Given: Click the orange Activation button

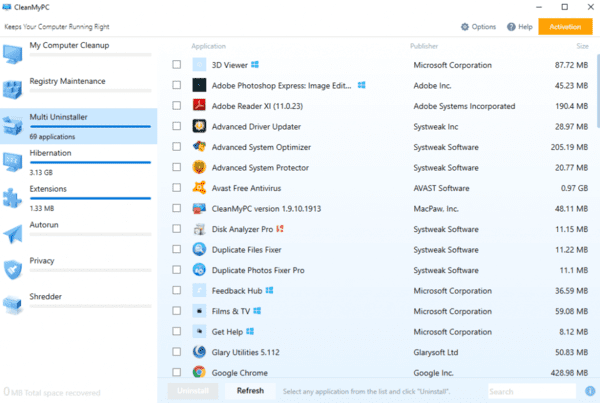Looking at the screenshot, I should click(565, 27).
